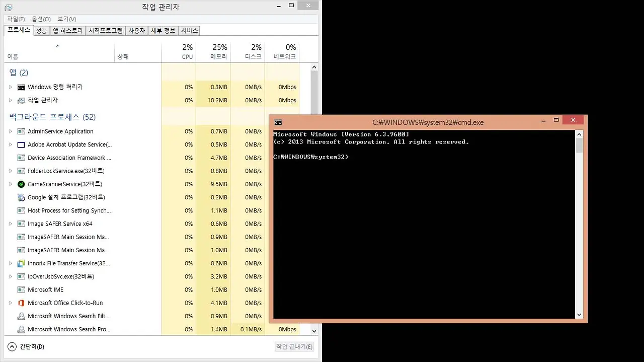
Task: Sort by the 상태 column header
Action: [x=138, y=52]
